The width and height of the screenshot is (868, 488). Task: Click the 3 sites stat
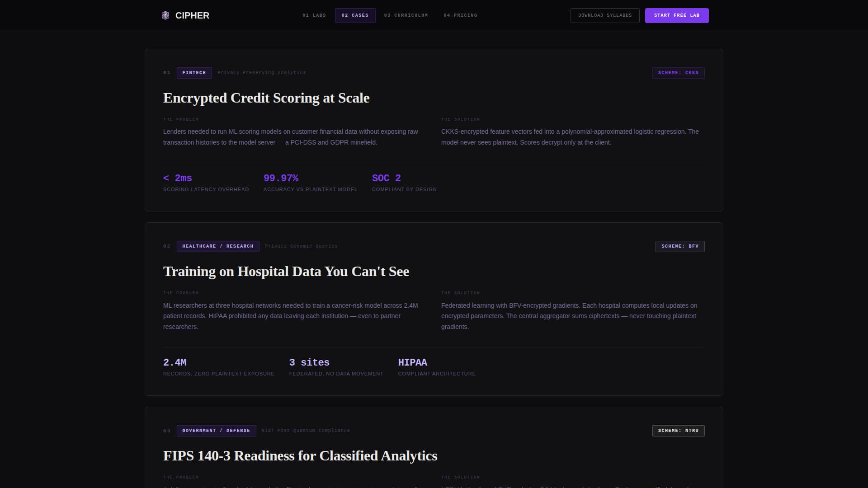pyautogui.click(x=309, y=362)
